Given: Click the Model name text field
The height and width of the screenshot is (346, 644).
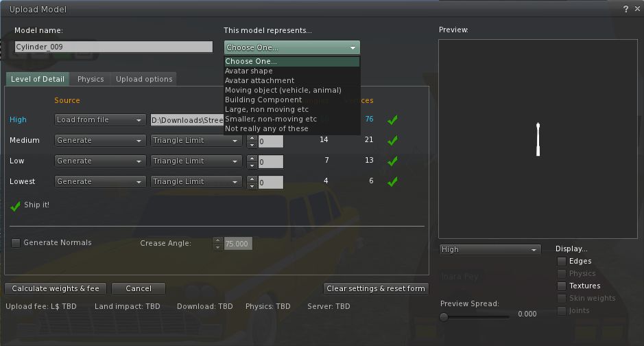Looking at the screenshot, I should pos(114,47).
